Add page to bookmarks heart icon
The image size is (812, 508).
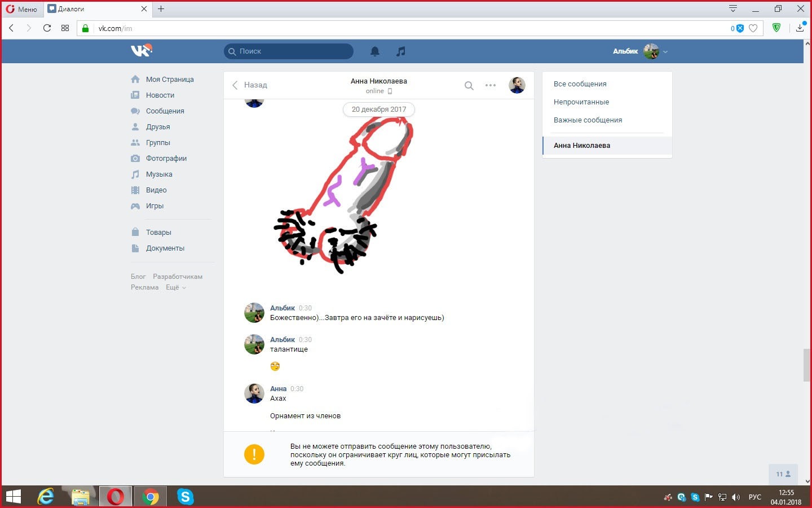point(753,28)
